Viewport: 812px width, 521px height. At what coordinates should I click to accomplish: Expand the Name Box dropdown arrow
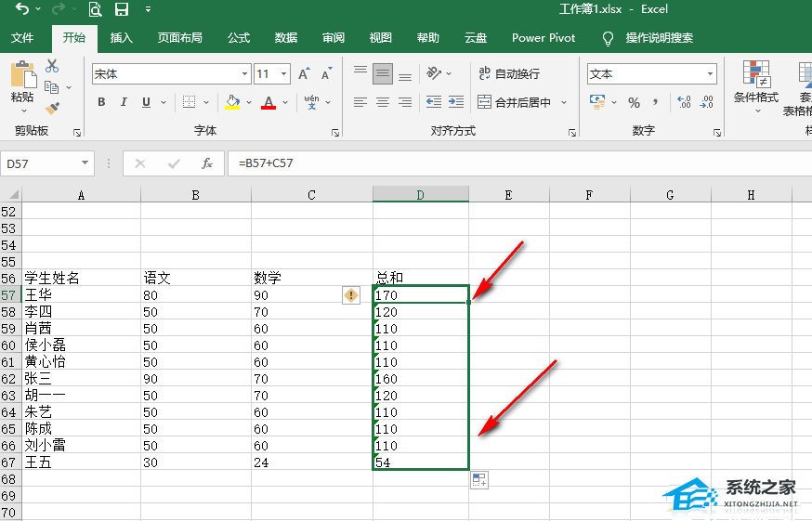coord(86,163)
